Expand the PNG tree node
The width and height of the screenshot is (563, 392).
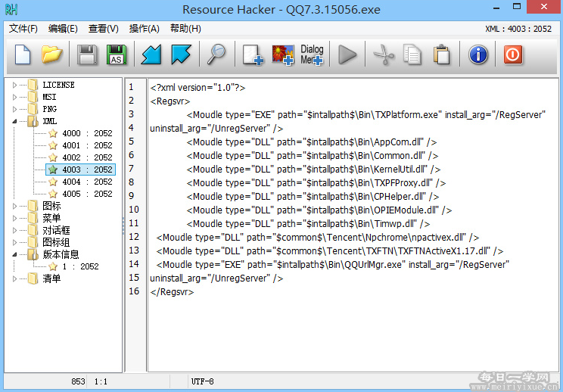(14, 109)
